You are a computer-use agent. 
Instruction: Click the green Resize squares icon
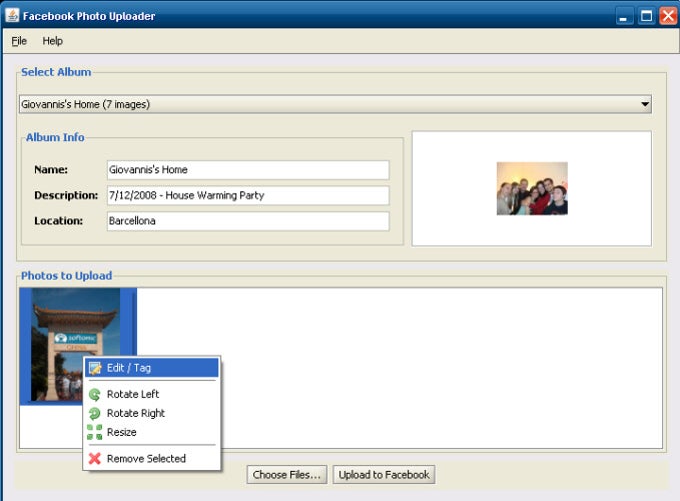point(95,432)
